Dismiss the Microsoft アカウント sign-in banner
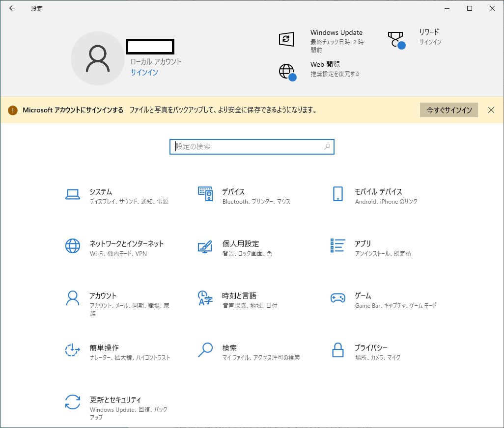The height and width of the screenshot is (428, 504). (491, 110)
